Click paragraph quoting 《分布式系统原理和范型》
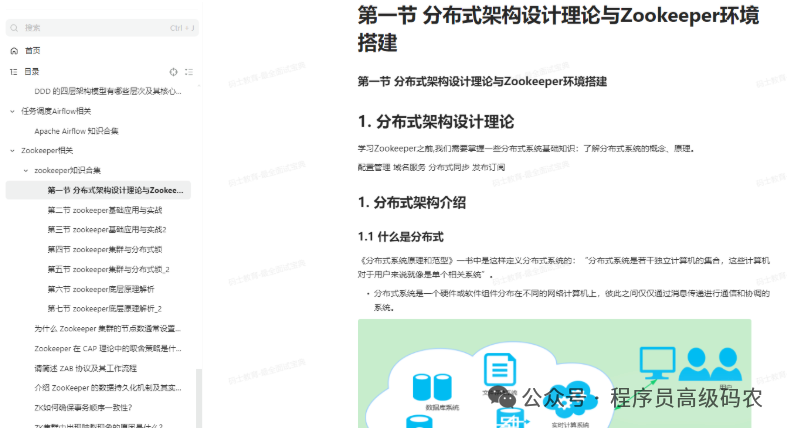Screen dimensions: 787x428 [564, 267]
